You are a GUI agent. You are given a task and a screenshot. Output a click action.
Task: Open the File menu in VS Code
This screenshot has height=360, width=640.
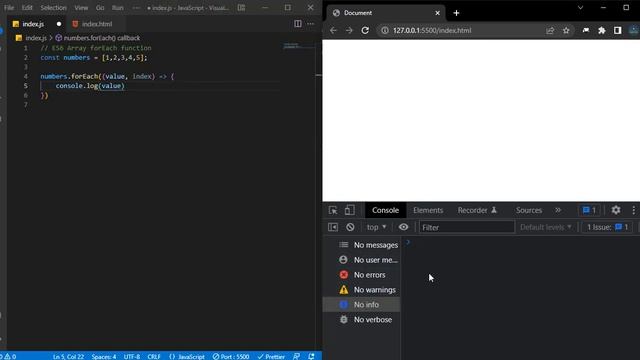[x=9, y=8]
